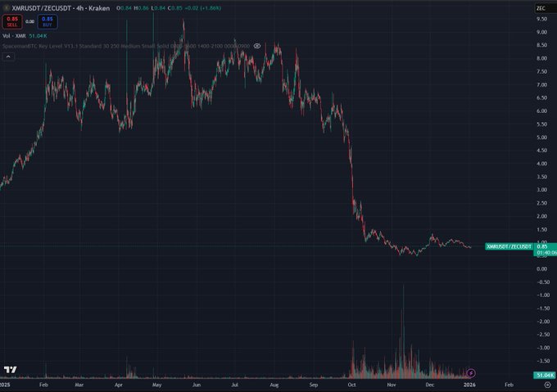
Task: Click the 01:40:06 bar countdown timer
Action: click(546, 253)
